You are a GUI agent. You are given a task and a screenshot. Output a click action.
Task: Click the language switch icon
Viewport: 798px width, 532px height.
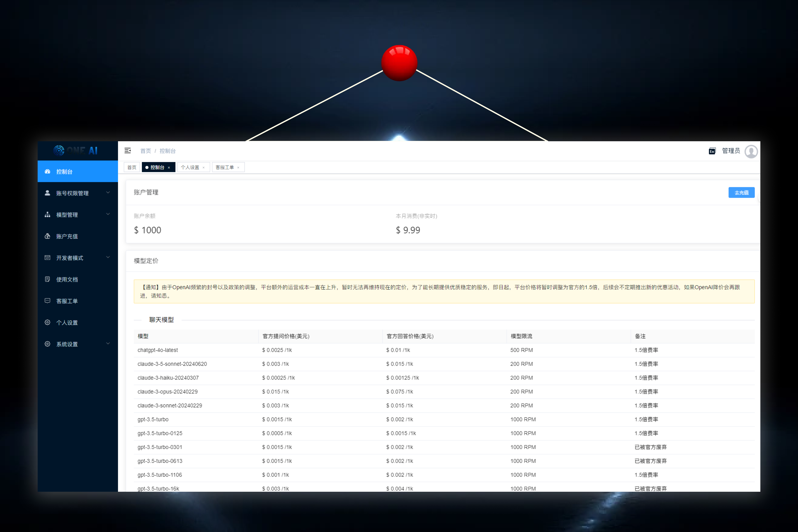click(x=712, y=151)
